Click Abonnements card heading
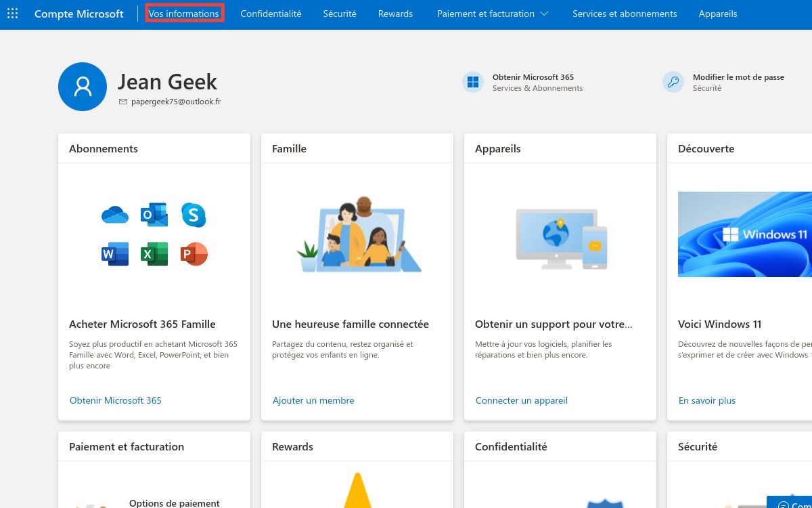Image resolution: width=812 pixels, height=508 pixels. click(x=104, y=148)
